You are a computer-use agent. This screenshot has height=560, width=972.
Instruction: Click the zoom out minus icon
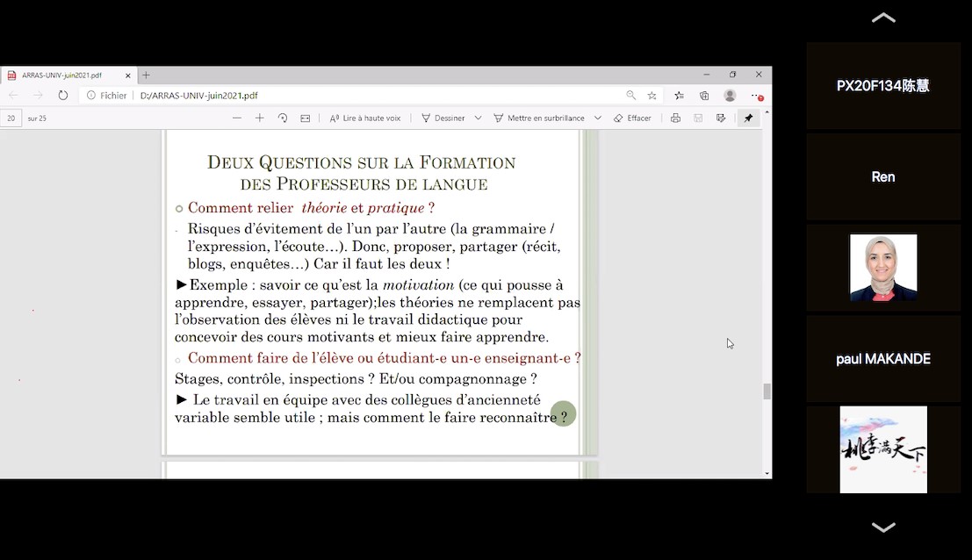237,118
